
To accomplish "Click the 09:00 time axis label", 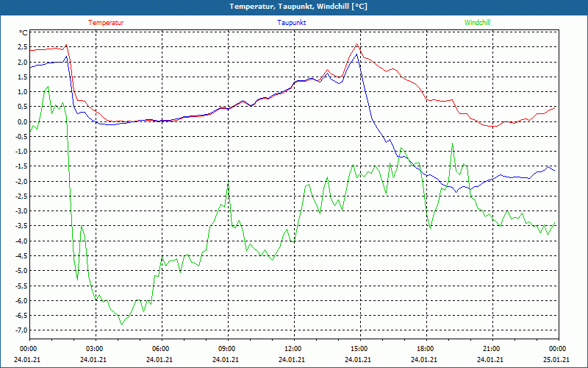I will point(227,349).
